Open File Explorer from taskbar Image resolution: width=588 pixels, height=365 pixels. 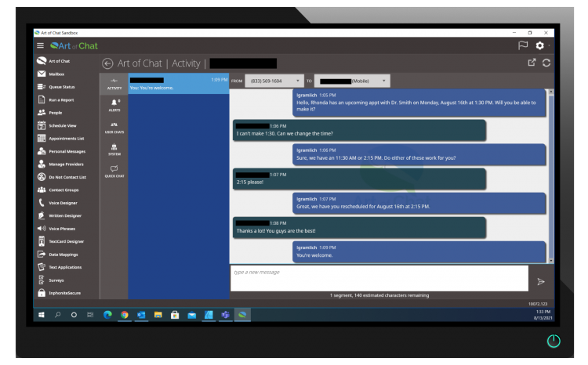click(x=158, y=315)
